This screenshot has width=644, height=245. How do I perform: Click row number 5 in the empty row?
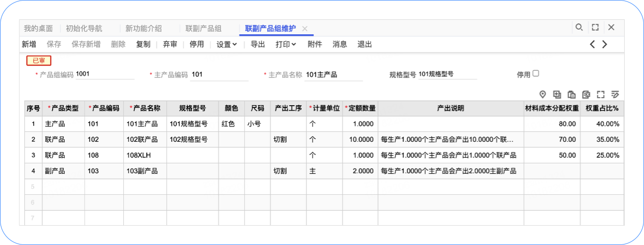tap(33, 187)
